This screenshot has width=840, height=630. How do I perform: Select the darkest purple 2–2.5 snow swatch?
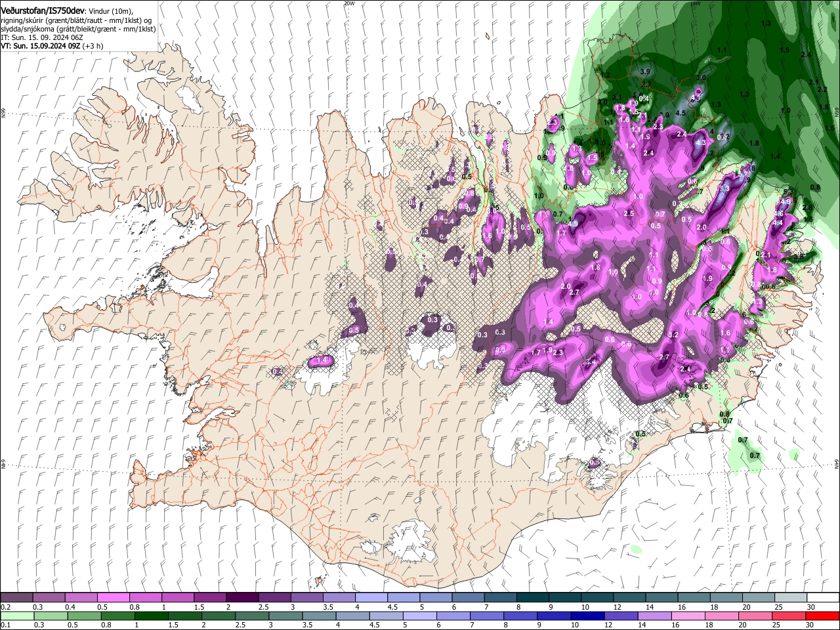[242, 598]
